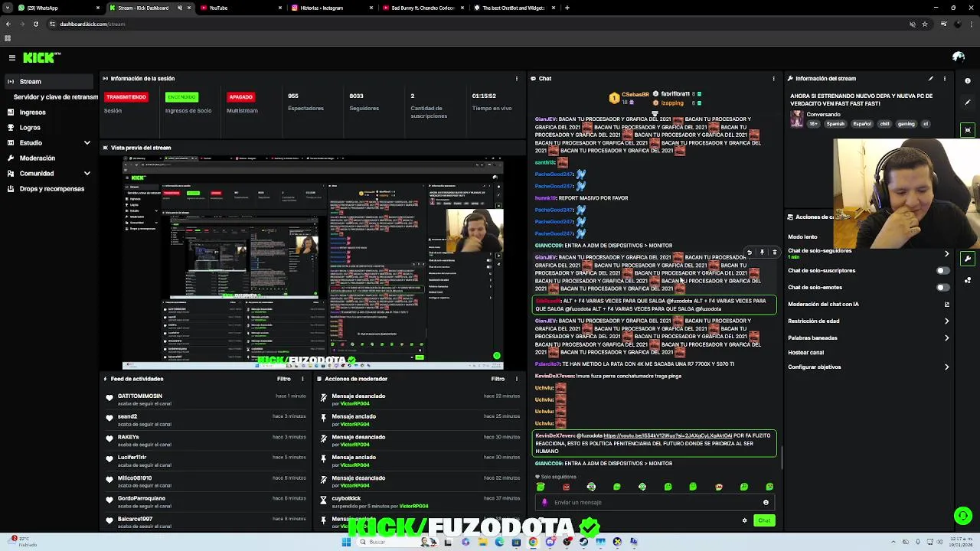The height and width of the screenshot is (551, 980).
Task: Open Filtro in Feed de actividades
Action: click(284, 379)
